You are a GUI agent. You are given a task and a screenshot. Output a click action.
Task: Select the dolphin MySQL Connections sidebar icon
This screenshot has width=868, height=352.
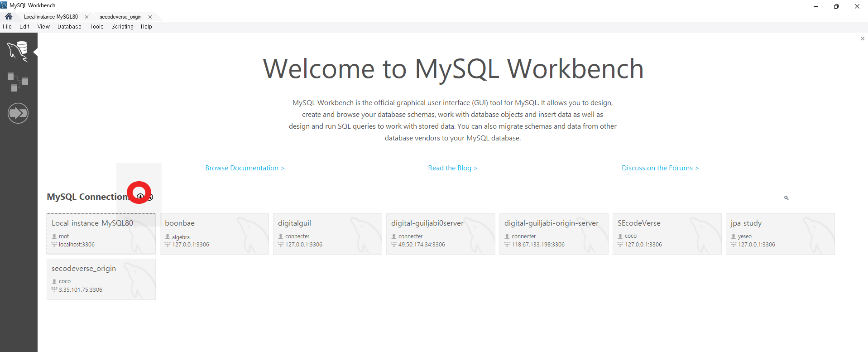(x=18, y=51)
